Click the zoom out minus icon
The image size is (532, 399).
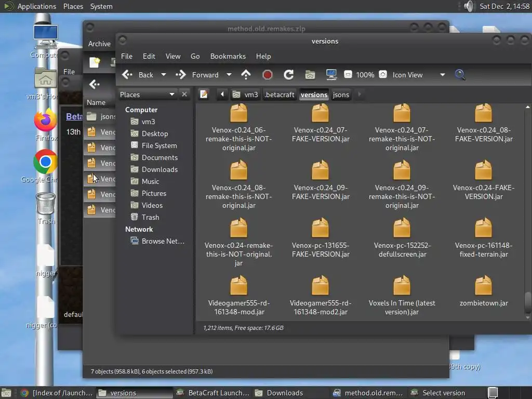point(348,75)
